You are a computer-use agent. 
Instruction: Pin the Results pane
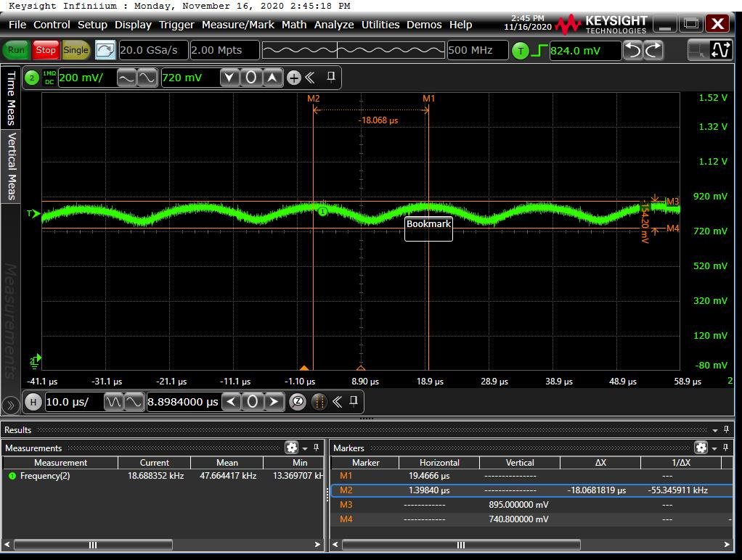click(726, 429)
